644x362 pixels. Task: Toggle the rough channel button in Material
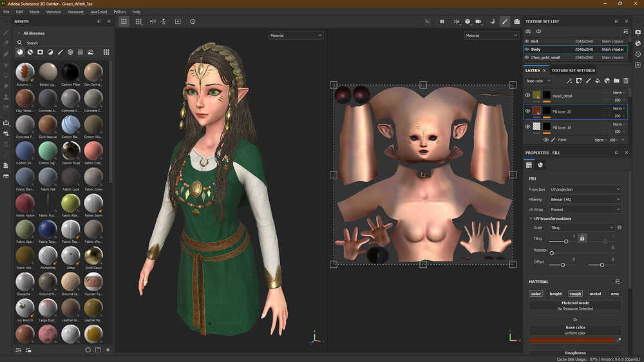[575, 294]
